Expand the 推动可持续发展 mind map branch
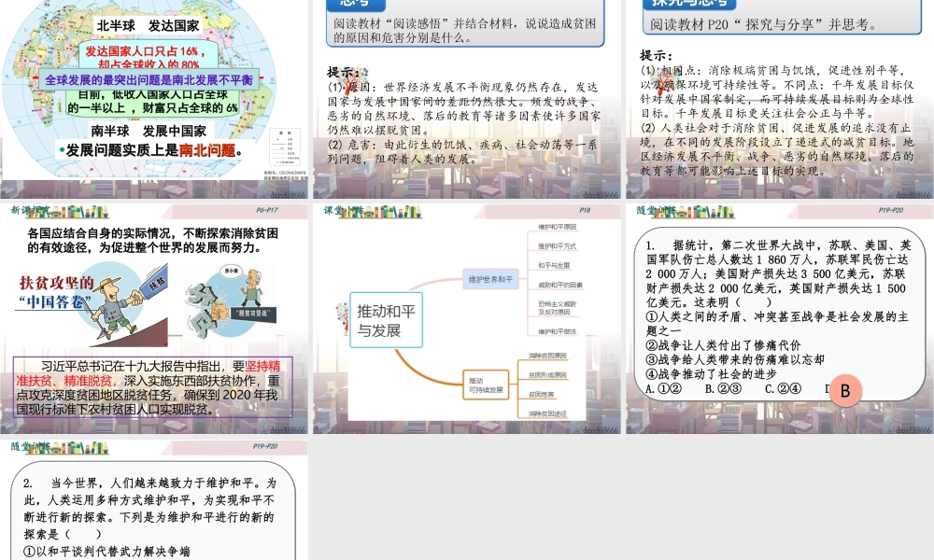The image size is (934, 560). [487, 382]
